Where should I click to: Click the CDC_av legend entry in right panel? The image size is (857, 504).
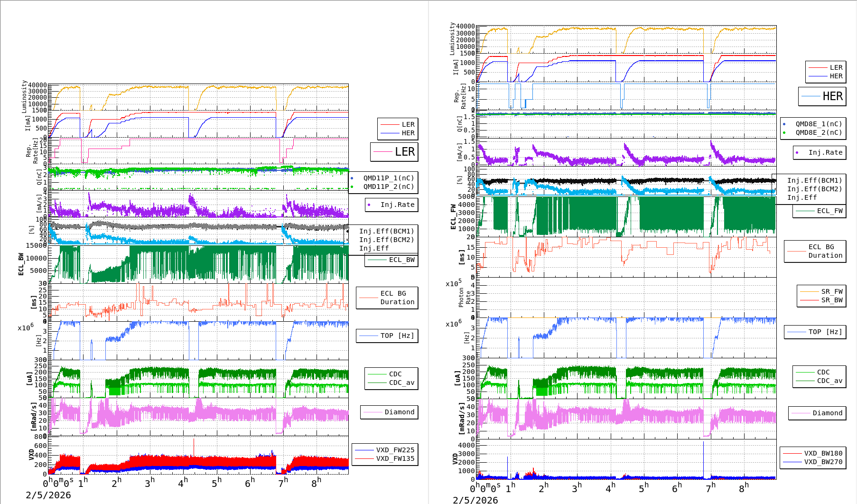(820, 381)
